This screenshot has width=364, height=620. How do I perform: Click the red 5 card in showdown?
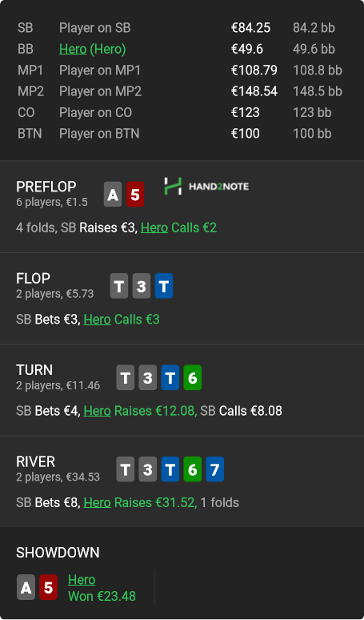[x=48, y=587]
